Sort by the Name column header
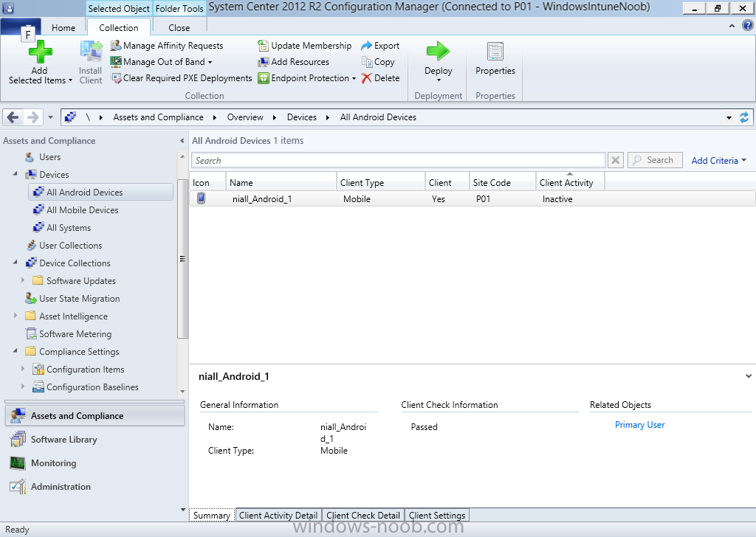The height and width of the screenshot is (537, 756). [281, 182]
